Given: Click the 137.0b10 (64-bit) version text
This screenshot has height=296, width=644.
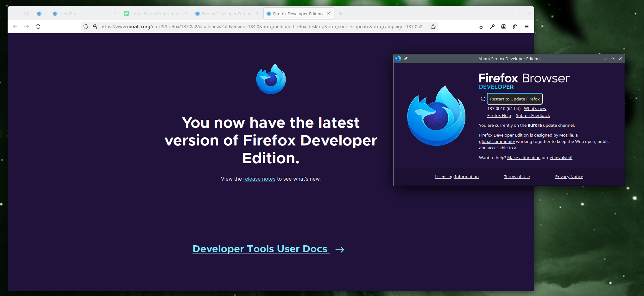Looking at the screenshot, I should coord(504,108).
